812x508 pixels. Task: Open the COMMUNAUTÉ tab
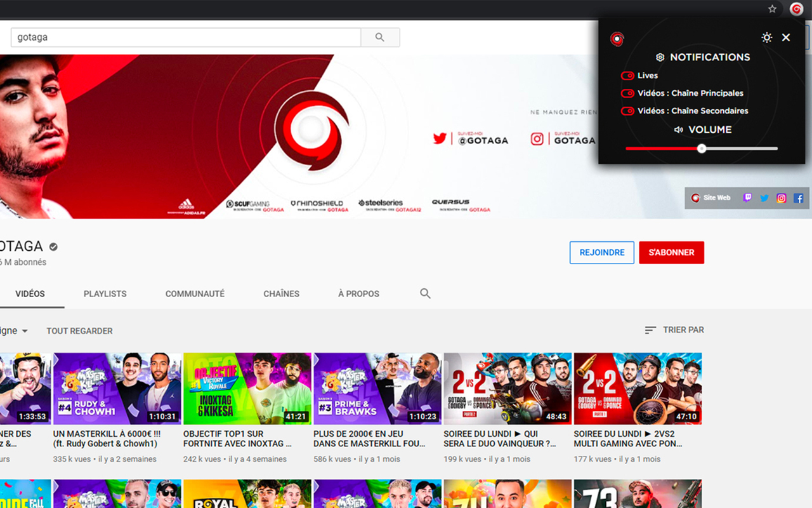[195, 294]
